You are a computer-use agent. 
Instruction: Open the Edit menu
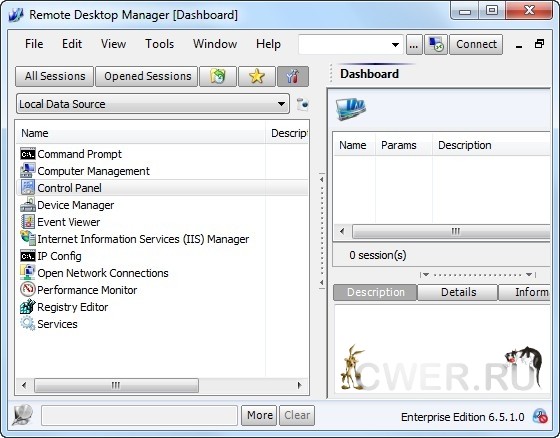click(x=72, y=44)
